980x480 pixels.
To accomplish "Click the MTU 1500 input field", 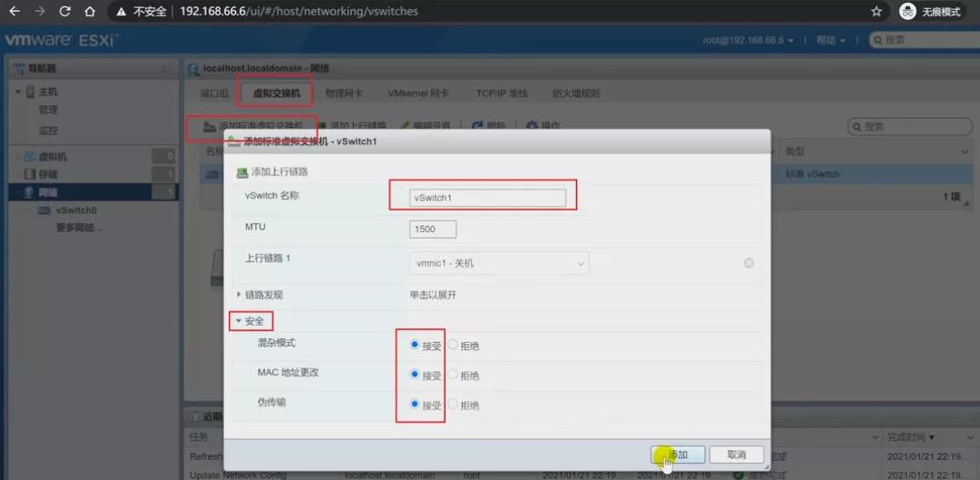I will pyautogui.click(x=433, y=230).
